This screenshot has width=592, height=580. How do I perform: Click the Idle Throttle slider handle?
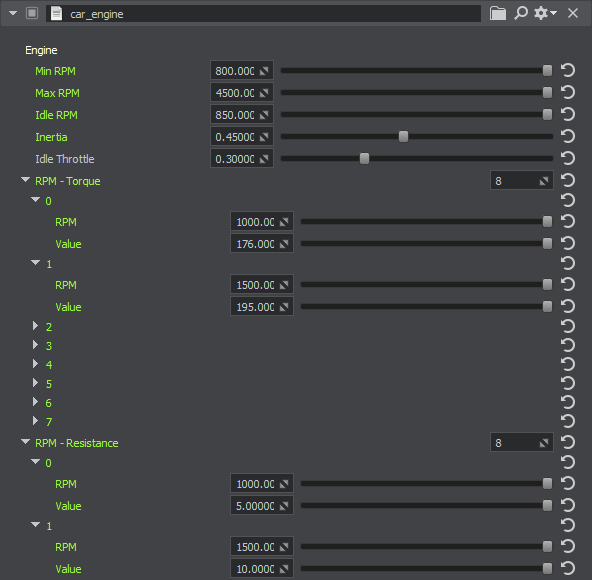pyautogui.click(x=364, y=159)
